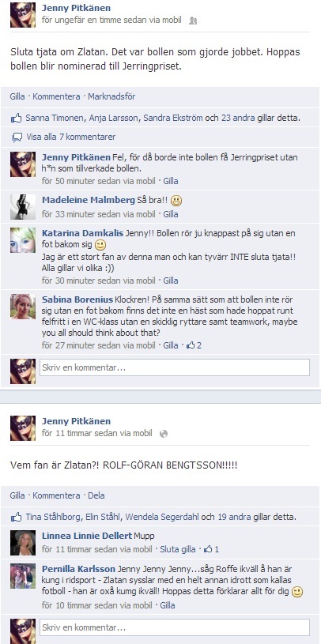The image size is (321, 644).
Task: Click the friends audience icon on first post
Action: [192, 21]
